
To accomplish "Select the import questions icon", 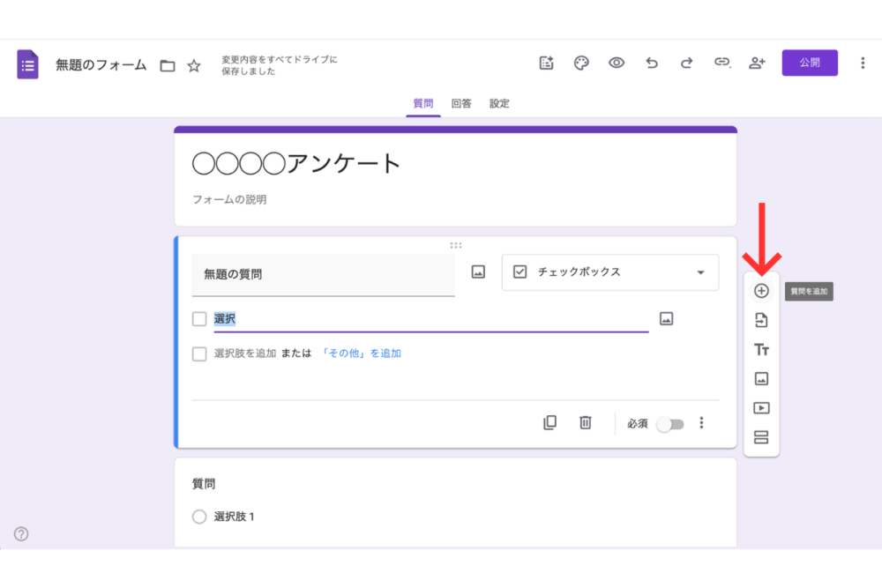I will (761, 320).
